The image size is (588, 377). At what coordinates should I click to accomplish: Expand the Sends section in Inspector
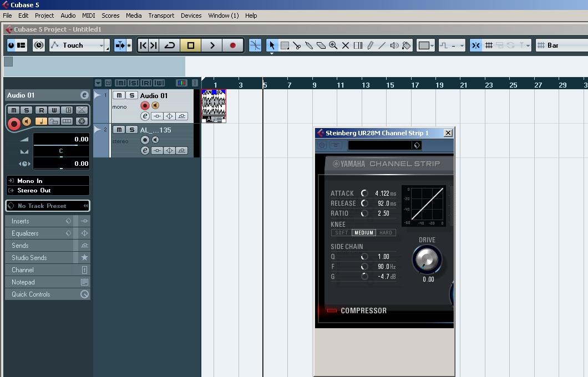click(39, 246)
